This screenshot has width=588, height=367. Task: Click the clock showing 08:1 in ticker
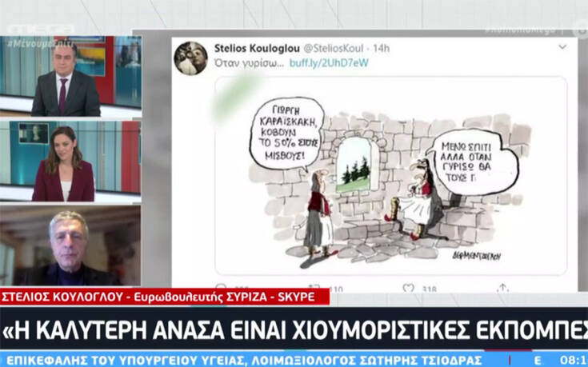click(573, 360)
